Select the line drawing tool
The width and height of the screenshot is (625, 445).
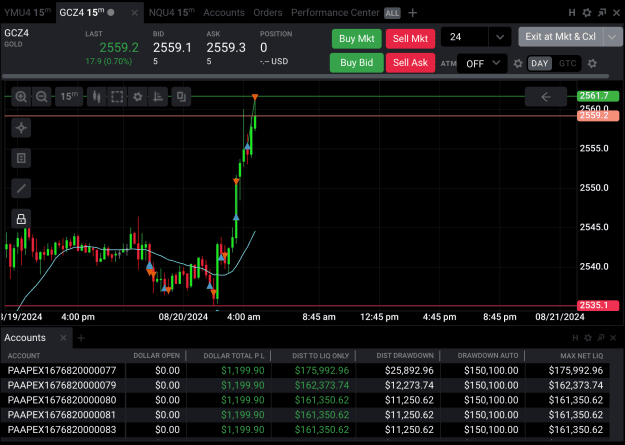(21, 188)
